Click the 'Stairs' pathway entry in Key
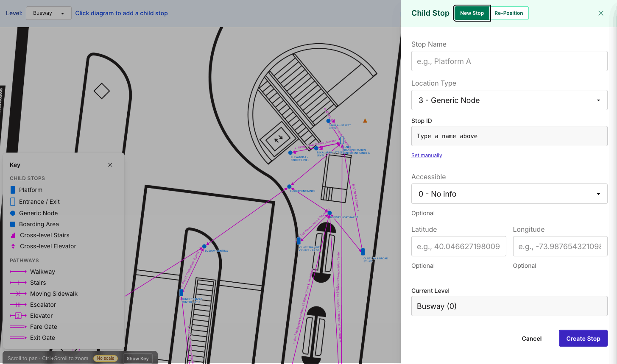 click(x=38, y=283)
